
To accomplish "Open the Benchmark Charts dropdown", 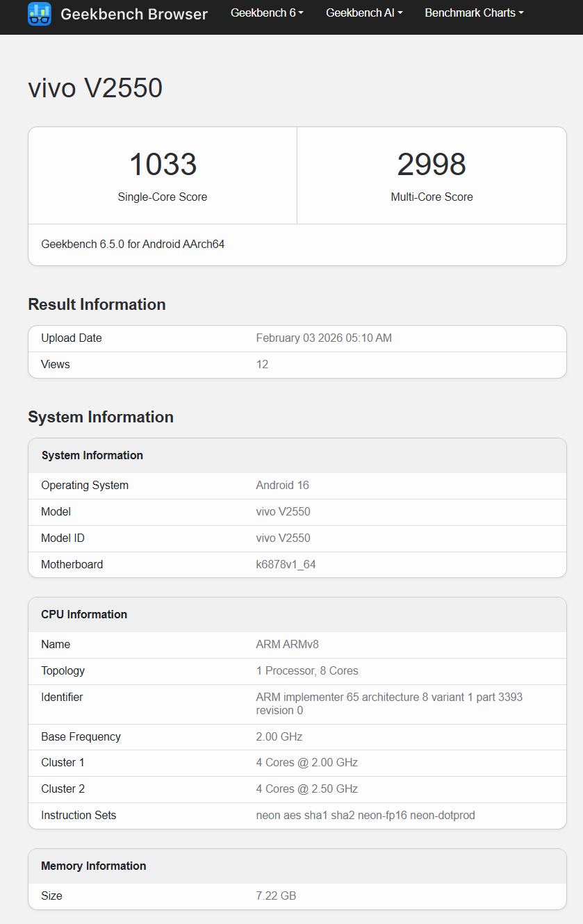I will (x=474, y=13).
